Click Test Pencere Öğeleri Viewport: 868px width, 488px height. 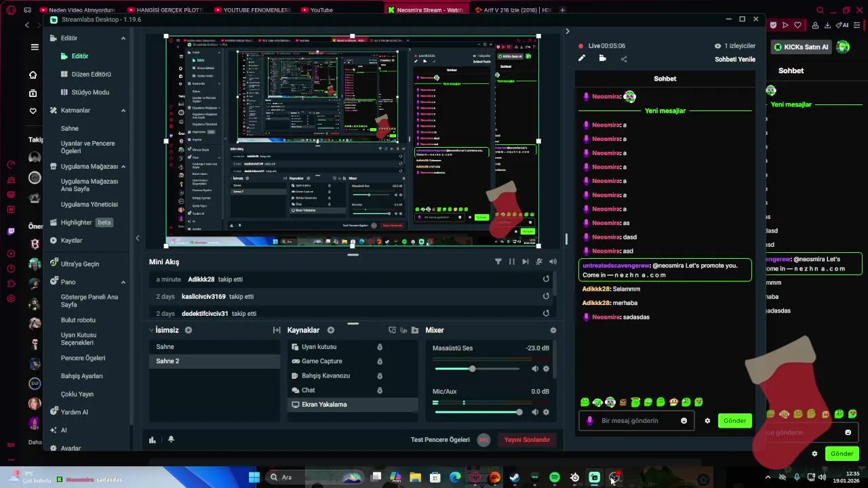[440, 440]
